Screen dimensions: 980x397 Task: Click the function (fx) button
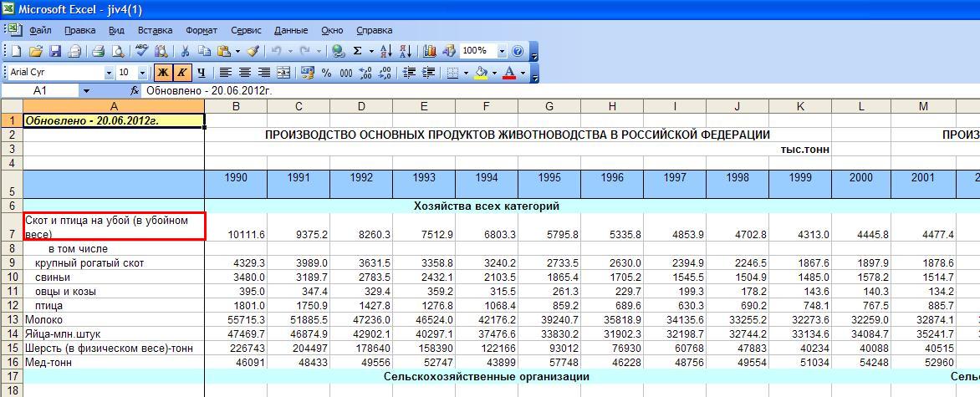coord(135,90)
